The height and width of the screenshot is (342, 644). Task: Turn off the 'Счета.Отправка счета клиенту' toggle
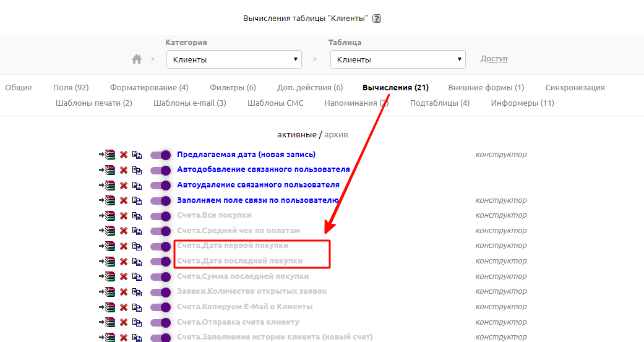click(x=161, y=322)
